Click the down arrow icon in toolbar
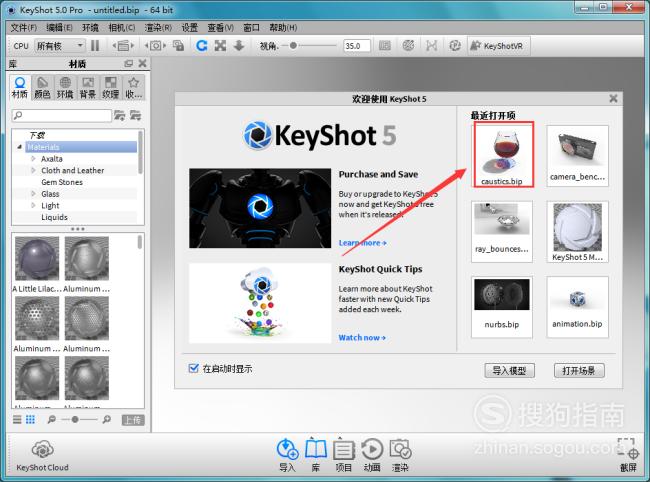Image resolution: width=650 pixels, height=482 pixels. click(x=239, y=45)
